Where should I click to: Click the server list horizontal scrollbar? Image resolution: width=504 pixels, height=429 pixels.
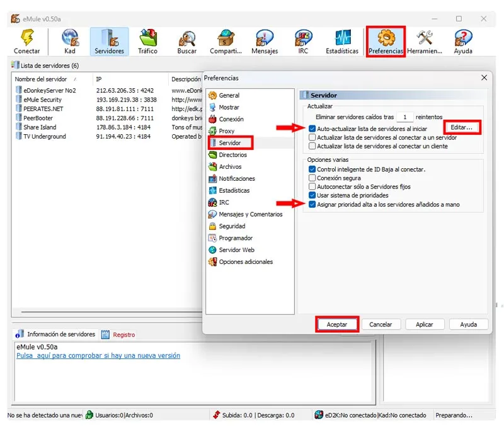click(x=112, y=312)
